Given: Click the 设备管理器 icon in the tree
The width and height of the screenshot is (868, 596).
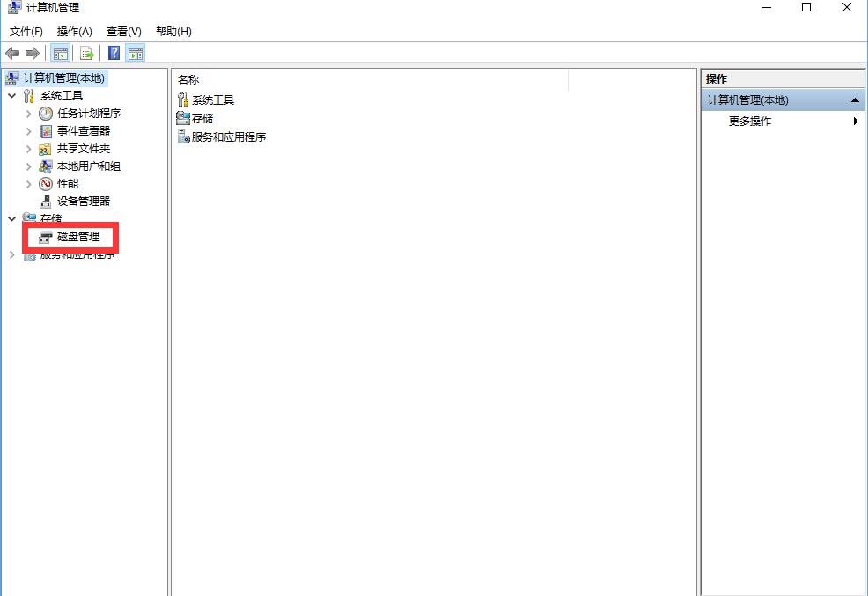Looking at the screenshot, I should point(46,202).
